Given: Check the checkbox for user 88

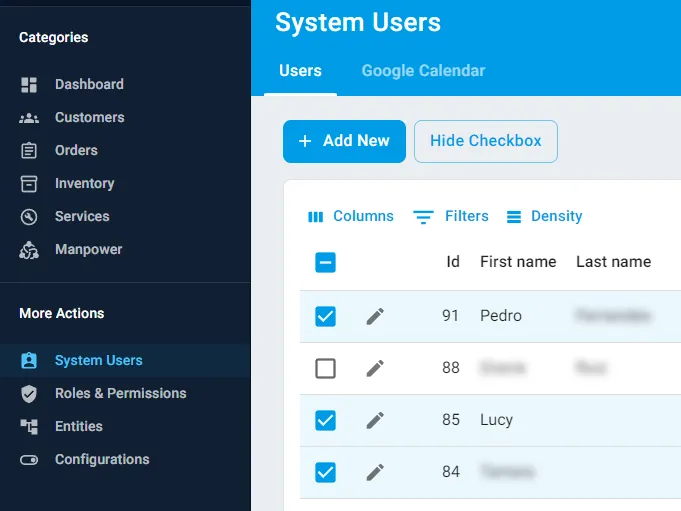Looking at the screenshot, I should 325,369.
